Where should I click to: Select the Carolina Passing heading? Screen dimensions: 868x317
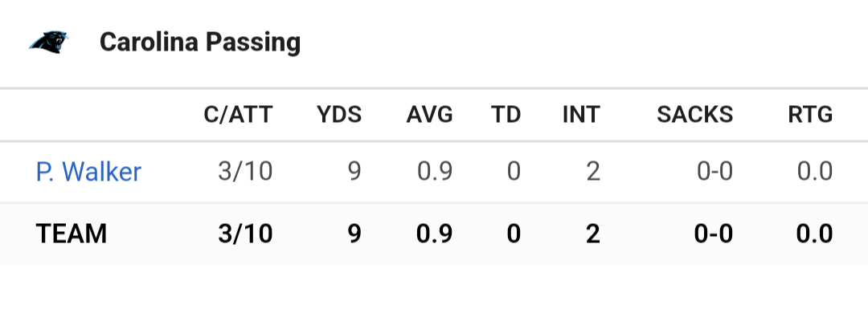tap(200, 43)
